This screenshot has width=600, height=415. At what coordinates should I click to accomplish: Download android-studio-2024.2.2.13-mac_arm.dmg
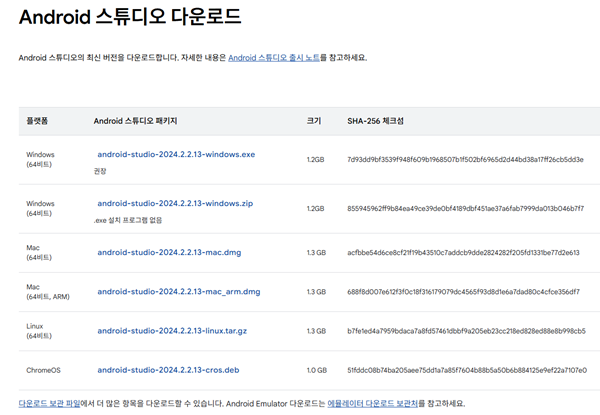(179, 292)
